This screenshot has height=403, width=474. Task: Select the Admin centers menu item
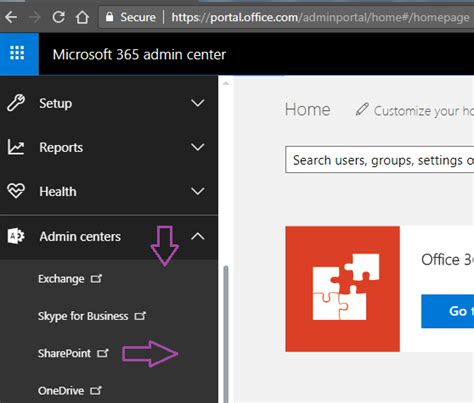point(109,237)
